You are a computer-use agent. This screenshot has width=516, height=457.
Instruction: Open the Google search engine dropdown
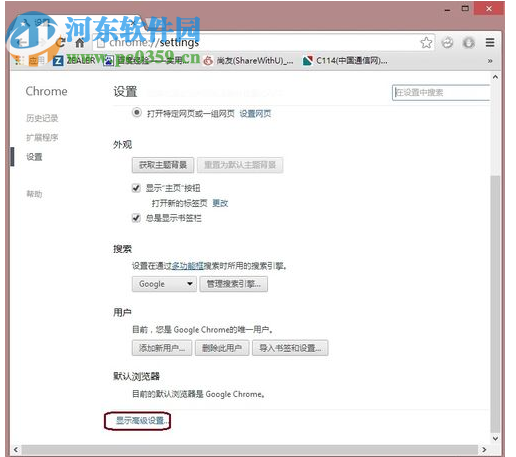(164, 284)
